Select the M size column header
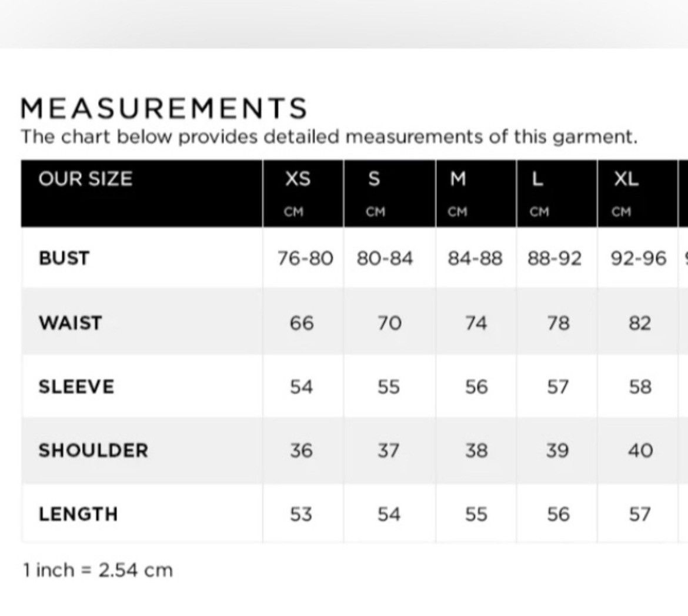The width and height of the screenshot is (688, 616). pos(458,179)
